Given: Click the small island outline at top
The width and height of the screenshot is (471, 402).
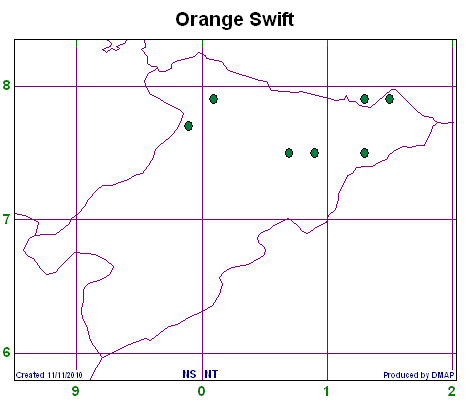Looking at the screenshot, I should tap(114, 46).
